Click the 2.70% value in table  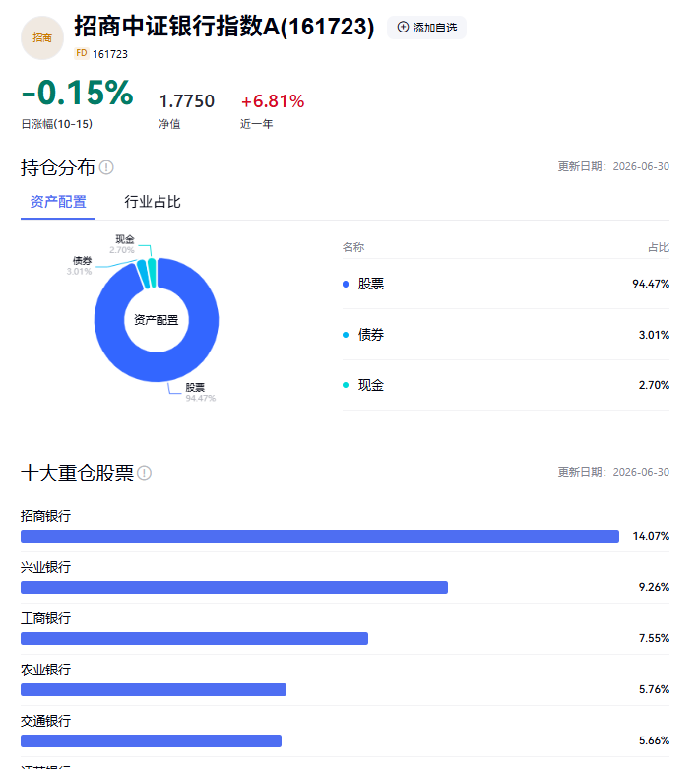[654, 385]
